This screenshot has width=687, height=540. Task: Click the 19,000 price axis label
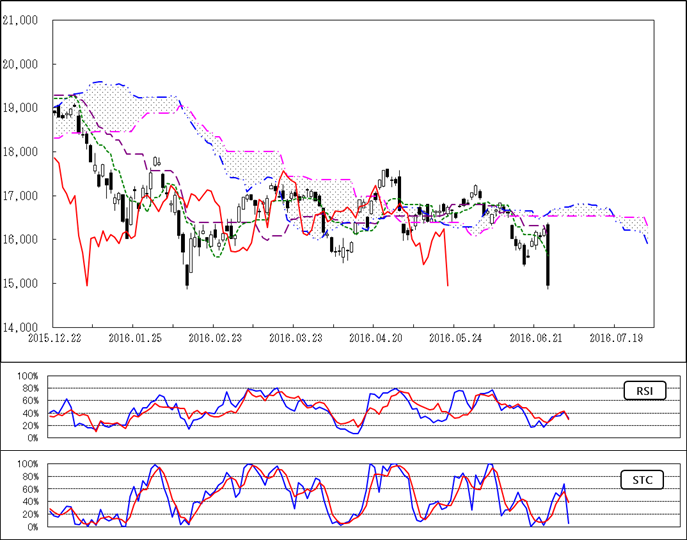(20, 108)
